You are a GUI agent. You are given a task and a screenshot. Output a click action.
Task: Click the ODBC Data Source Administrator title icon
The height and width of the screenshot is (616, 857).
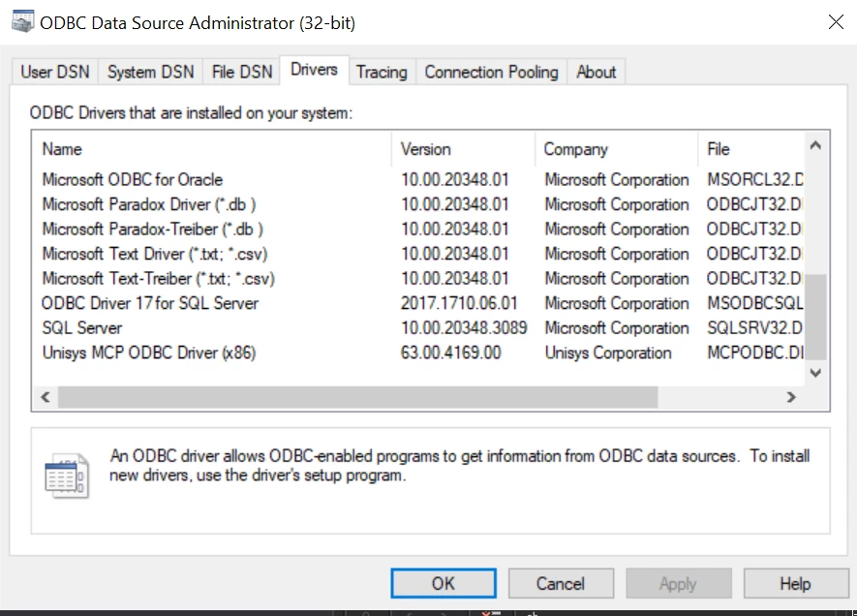click(22, 22)
